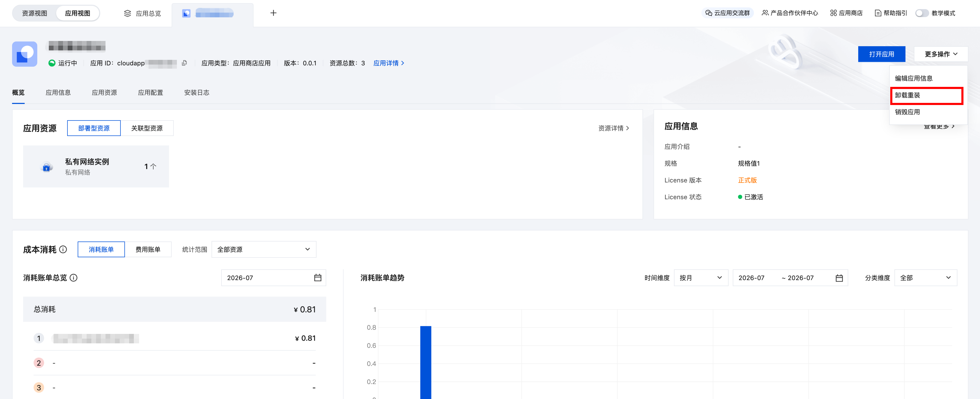
Task: Click the private network cloud lock icon
Action: (46, 167)
